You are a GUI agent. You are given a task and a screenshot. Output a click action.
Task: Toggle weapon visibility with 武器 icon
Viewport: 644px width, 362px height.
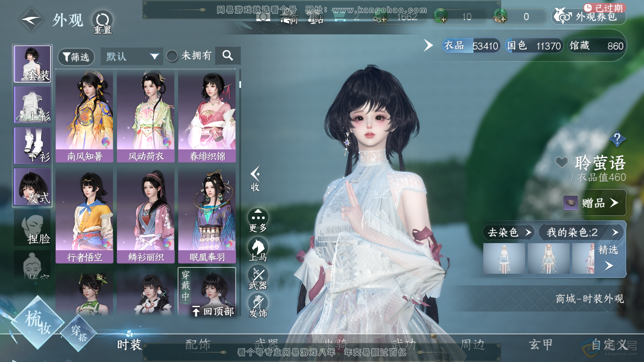click(x=258, y=278)
